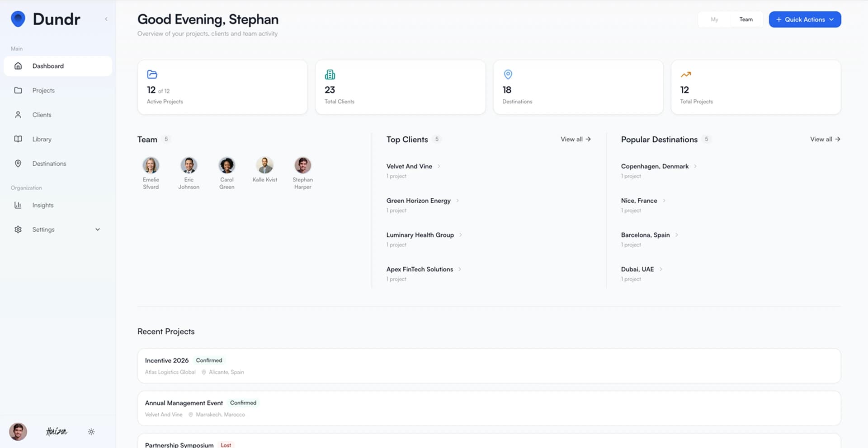
Task: Open the Luminary Health Group client
Action: point(420,235)
